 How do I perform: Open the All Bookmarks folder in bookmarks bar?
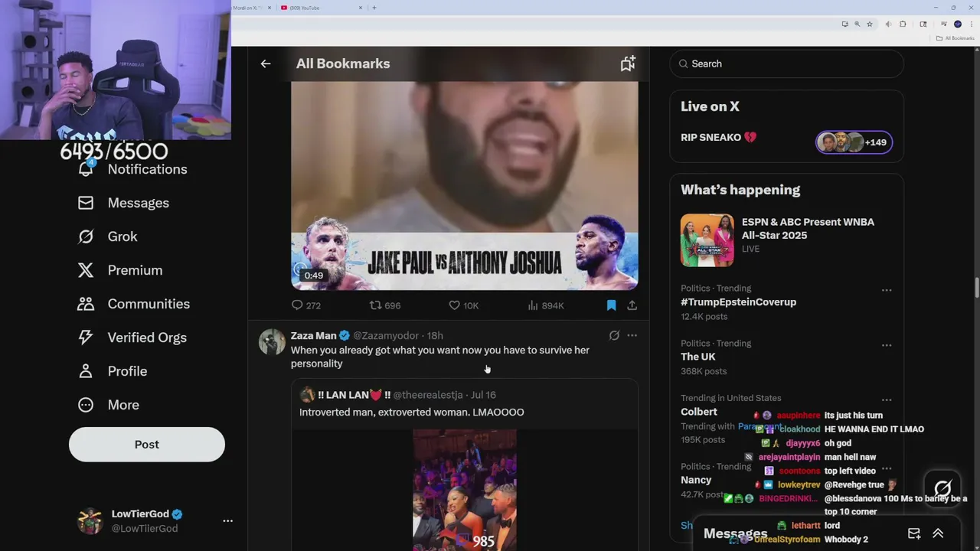[955, 37]
